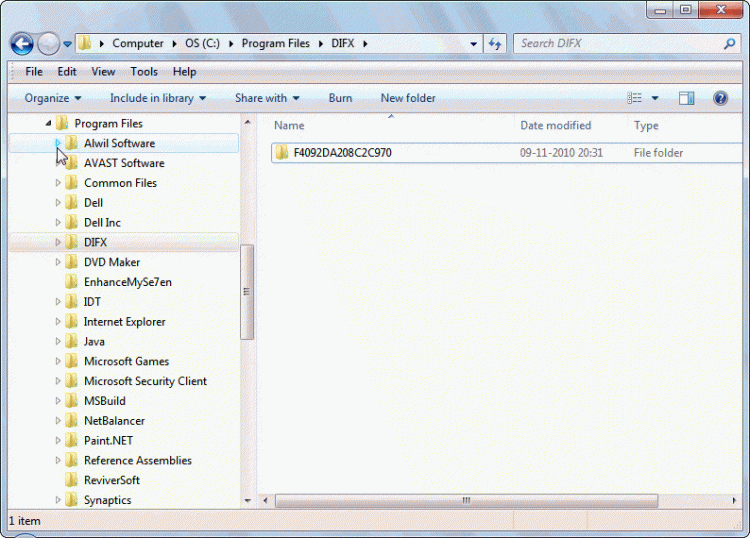Open the Help question mark icon
Viewport: 750px width, 538px height.
tap(720, 98)
